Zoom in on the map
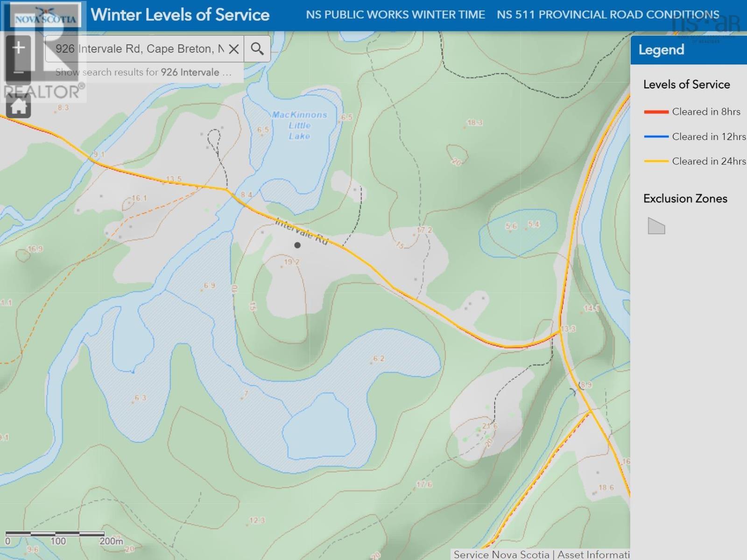 19,47
